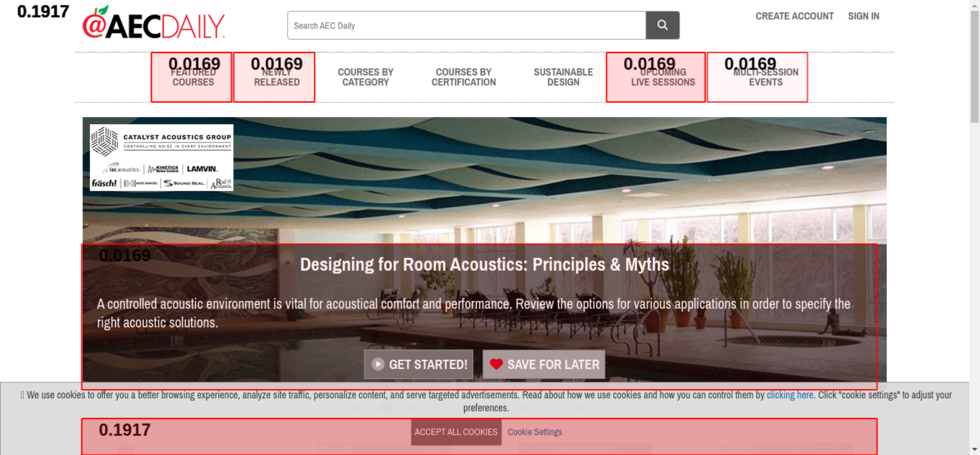
Task: Open Cookie Settings link
Action: (x=535, y=432)
